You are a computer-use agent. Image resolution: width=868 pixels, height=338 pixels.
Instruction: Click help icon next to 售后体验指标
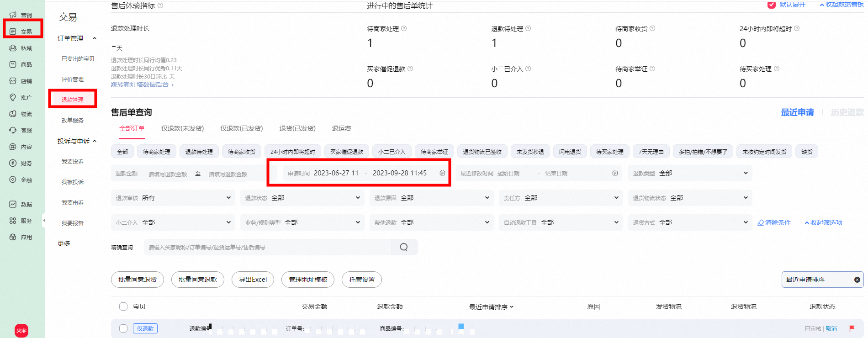tap(160, 5)
